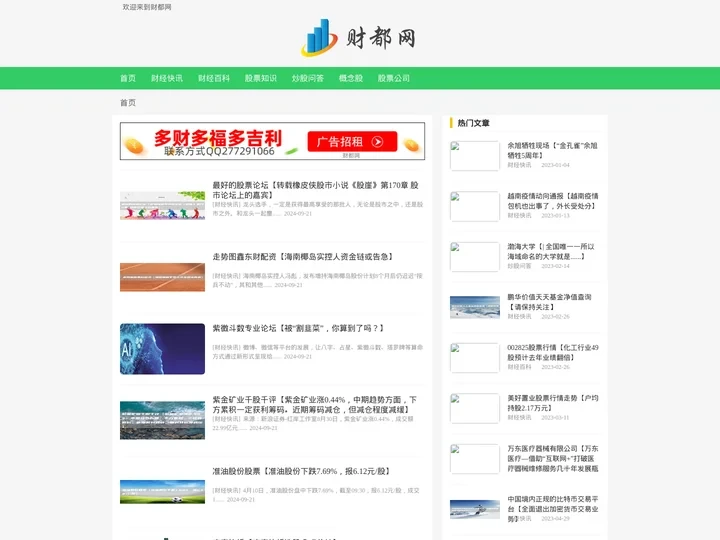Click broken image beside 余旭牺牲现场 article

(475, 156)
